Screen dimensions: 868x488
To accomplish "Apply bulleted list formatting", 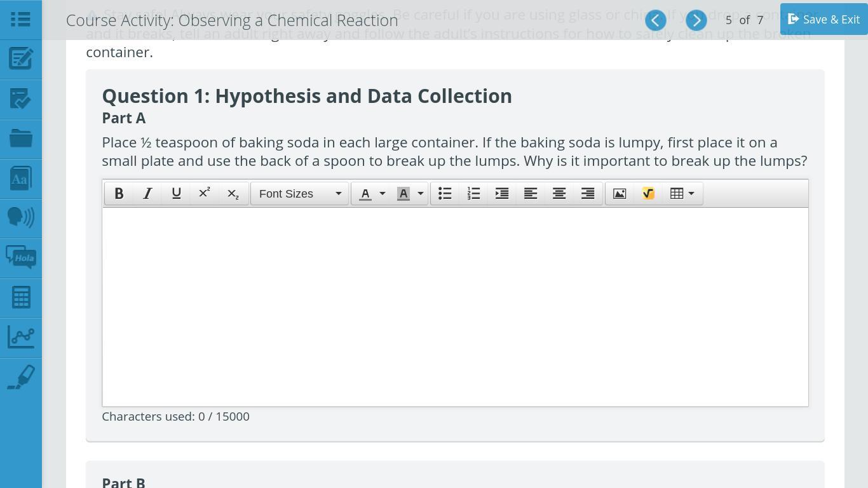I will (445, 194).
